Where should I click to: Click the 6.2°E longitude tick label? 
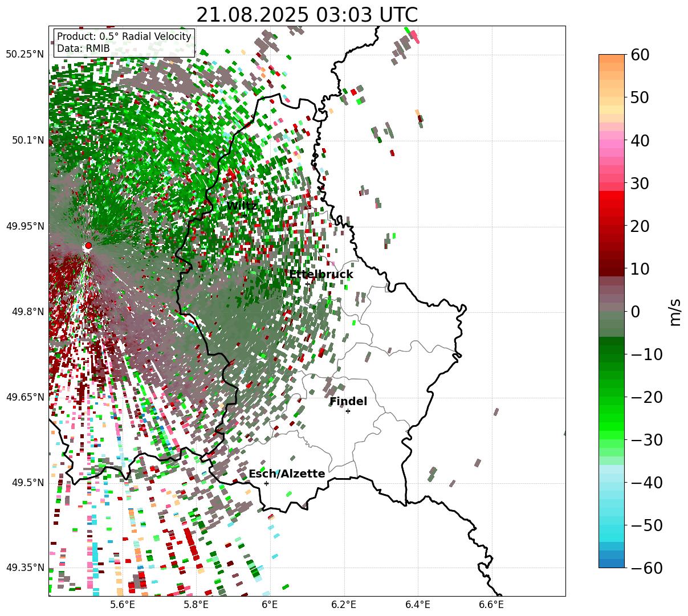tap(344, 605)
